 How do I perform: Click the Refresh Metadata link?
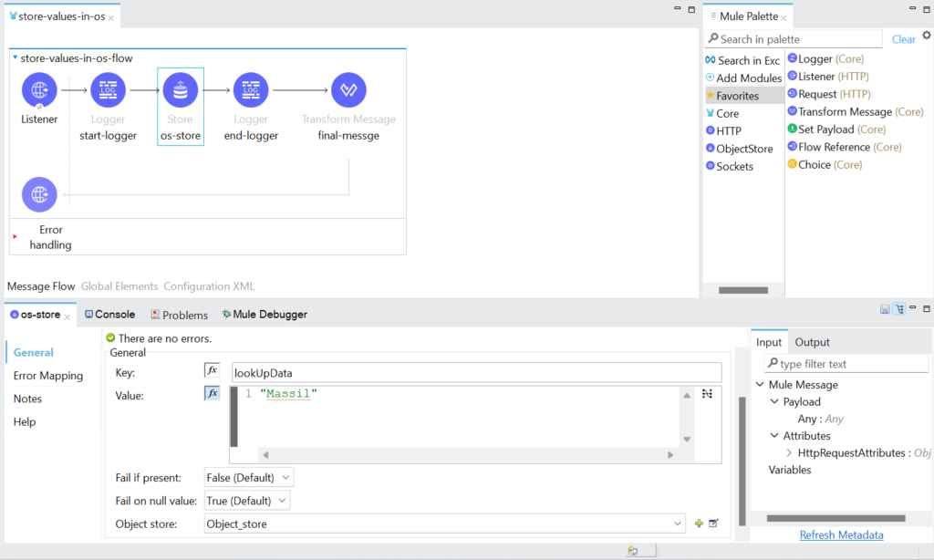841,534
